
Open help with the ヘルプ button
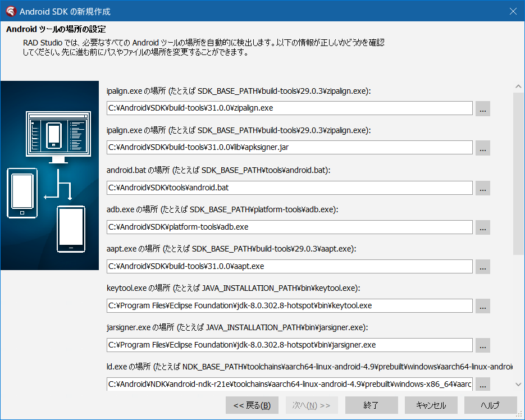coord(491,405)
